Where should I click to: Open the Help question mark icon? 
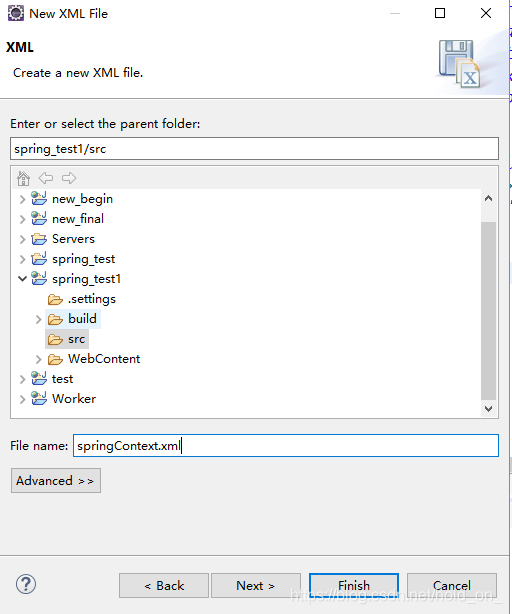(26, 584)
